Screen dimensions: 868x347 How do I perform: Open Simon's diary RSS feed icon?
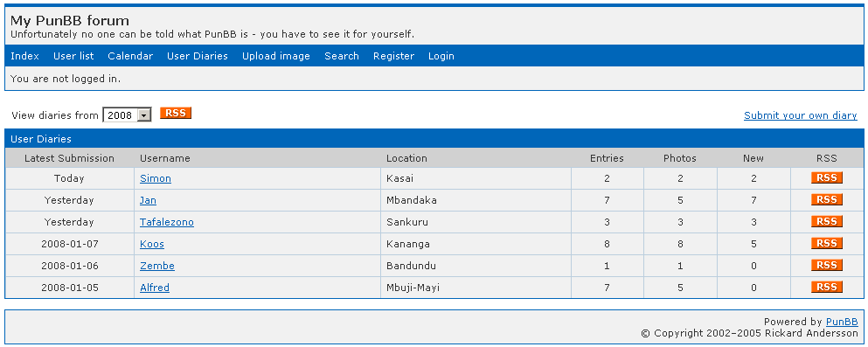point(827,177)
